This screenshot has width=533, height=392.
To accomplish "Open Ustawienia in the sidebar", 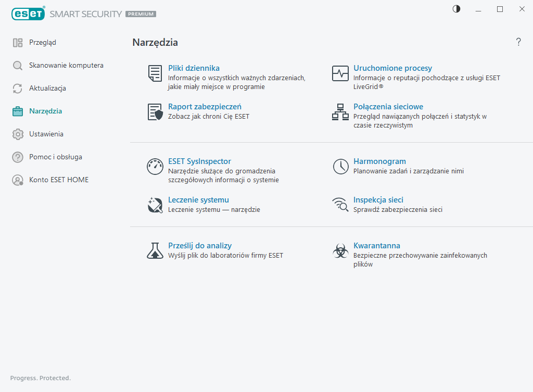I will coord(46,134).
